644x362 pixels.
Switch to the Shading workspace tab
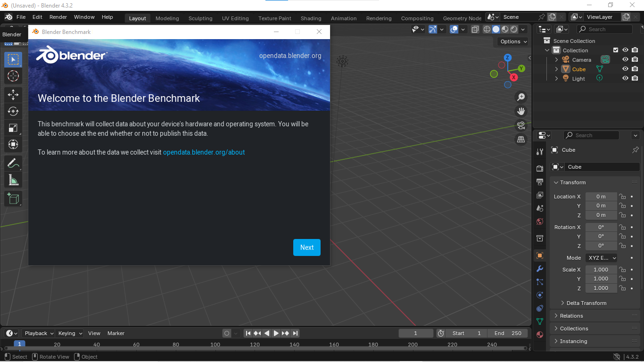(311, 18)
